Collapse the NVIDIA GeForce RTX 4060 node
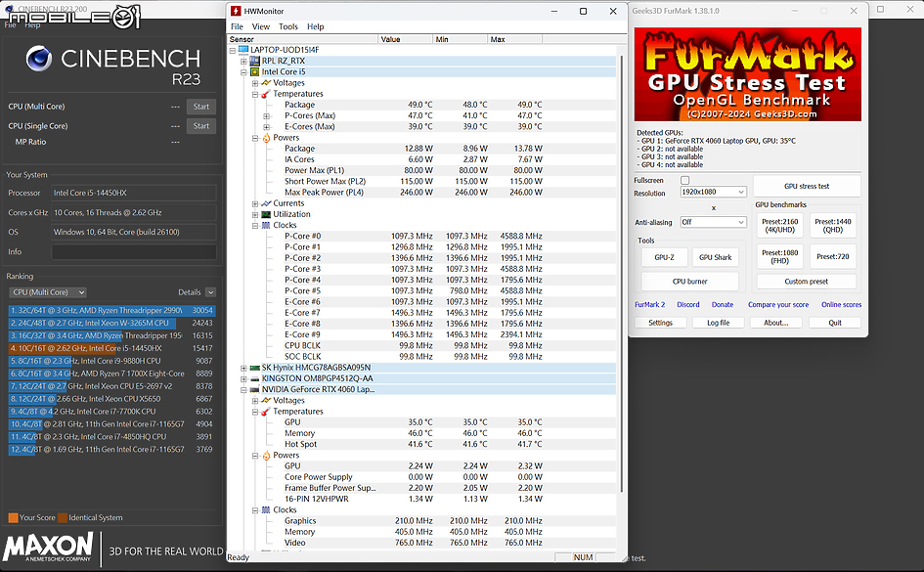The width and height of the screenshot is (924, 572). 243,389
